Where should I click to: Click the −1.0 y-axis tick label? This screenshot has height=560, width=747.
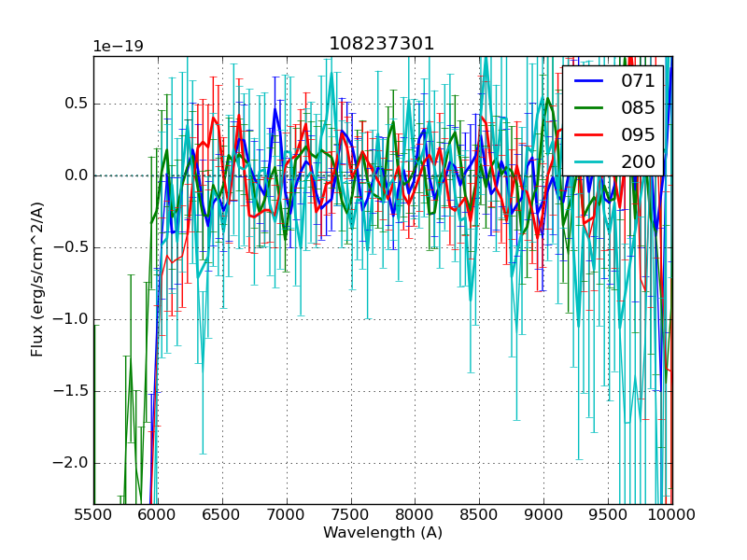tap(70, 319)
